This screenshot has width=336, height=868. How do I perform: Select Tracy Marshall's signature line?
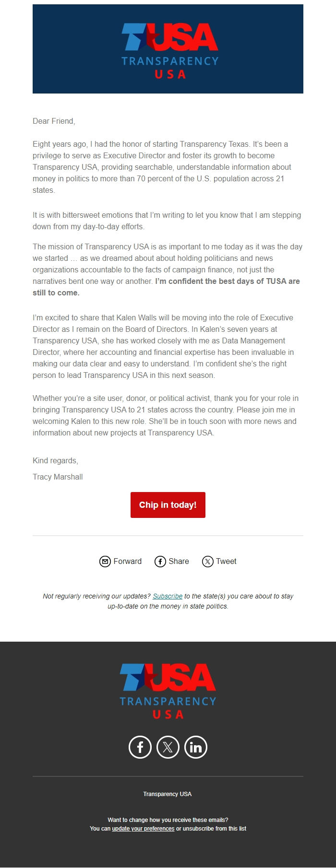(58, 477)
